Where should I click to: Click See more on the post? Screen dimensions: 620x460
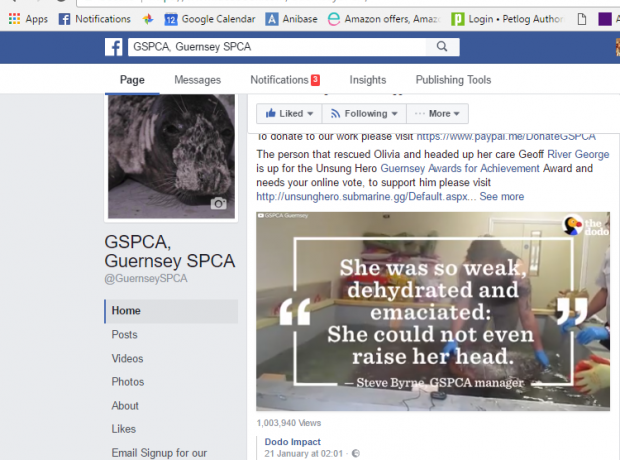(501, 197)
